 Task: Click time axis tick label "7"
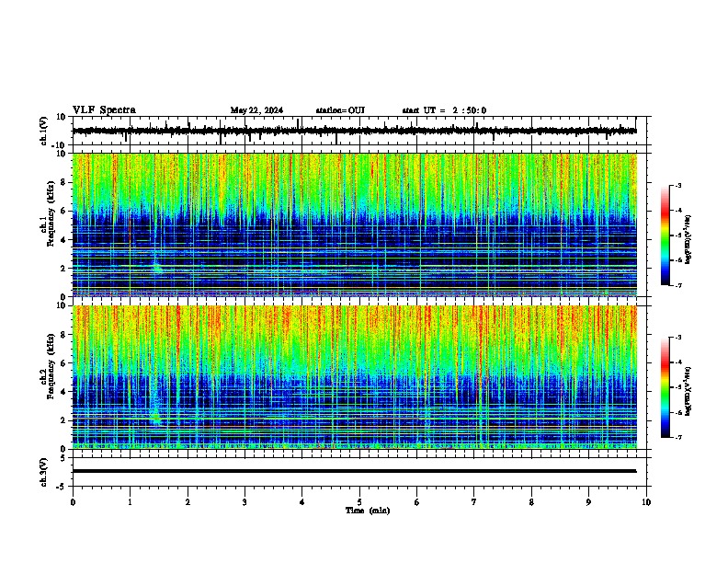point(474,502)
